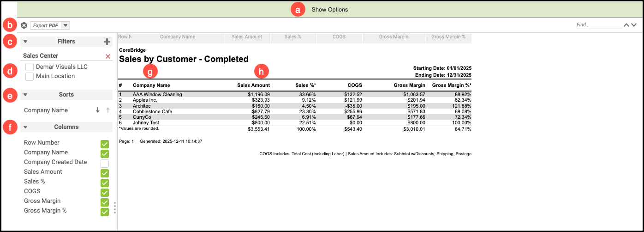Viewport: 644px width, 232px height.
Task: Uncheck the Company Name column checkbox
Action: pyautogui.click(x=105, y=154)
